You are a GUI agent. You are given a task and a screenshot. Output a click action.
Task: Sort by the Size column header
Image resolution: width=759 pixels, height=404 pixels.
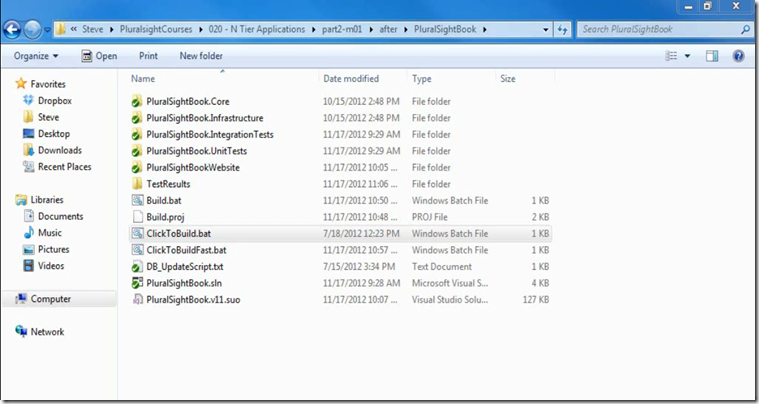coord(507,78)
